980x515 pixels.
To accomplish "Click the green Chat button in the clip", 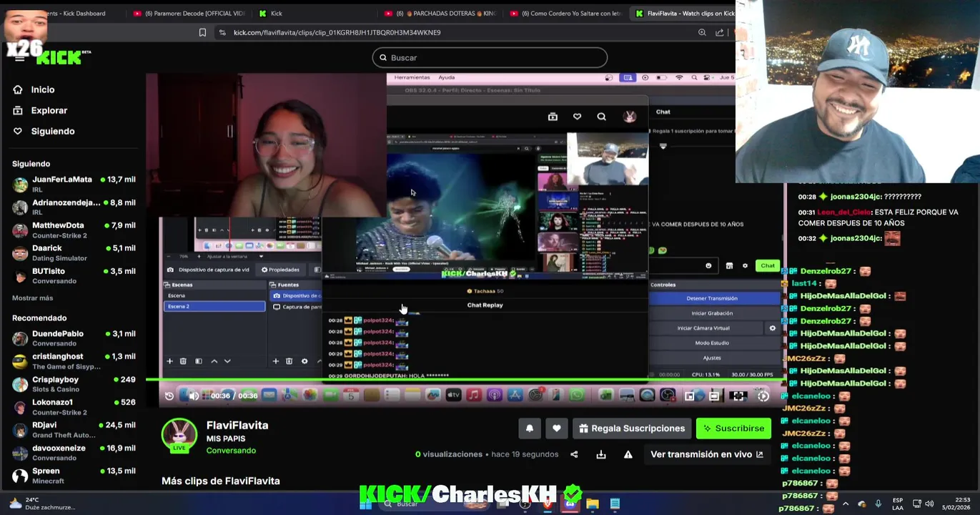I will [768, 265].
